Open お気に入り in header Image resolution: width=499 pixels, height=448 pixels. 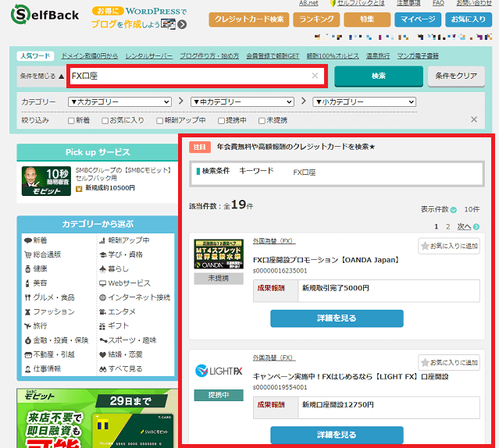point(469,20)
